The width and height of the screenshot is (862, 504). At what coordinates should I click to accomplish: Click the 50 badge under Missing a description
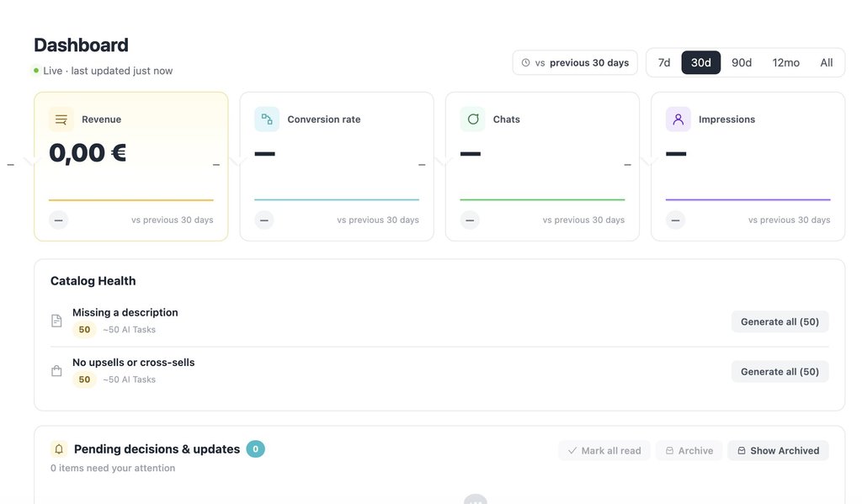point(84,329)
